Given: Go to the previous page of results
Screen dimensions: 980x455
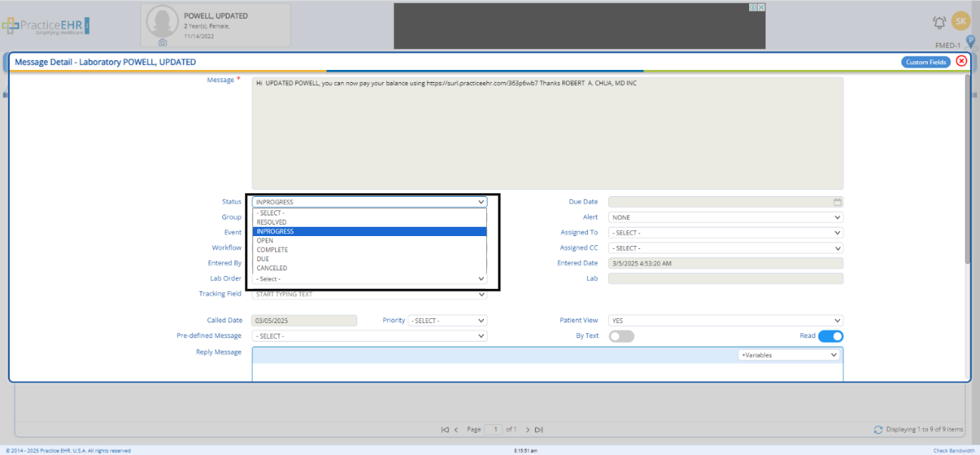Looking at the screenshot, I should pyautogui.click(x=456, y=429).
